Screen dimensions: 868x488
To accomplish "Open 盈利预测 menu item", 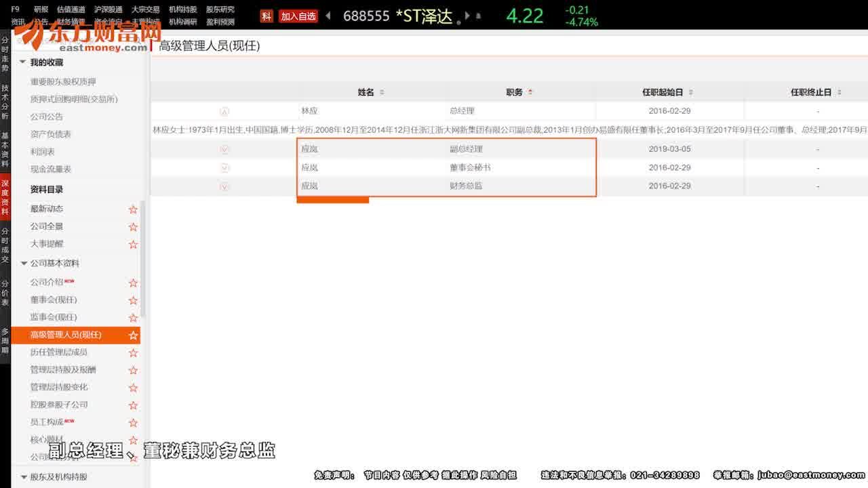I will pyautogui.click(x=220, y=22).
